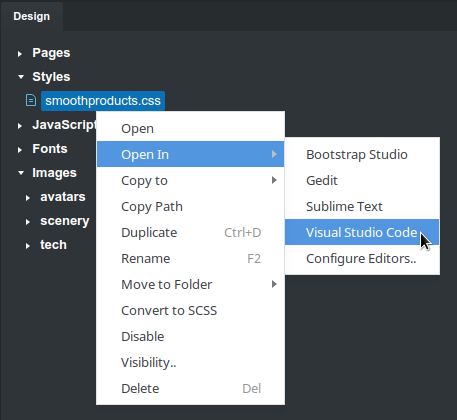Image resolution: width=457 pixels, height=420 pixels.
Task: Expand the scenery folder arrow
Action: pyautogui.click(x=28, y=222)
